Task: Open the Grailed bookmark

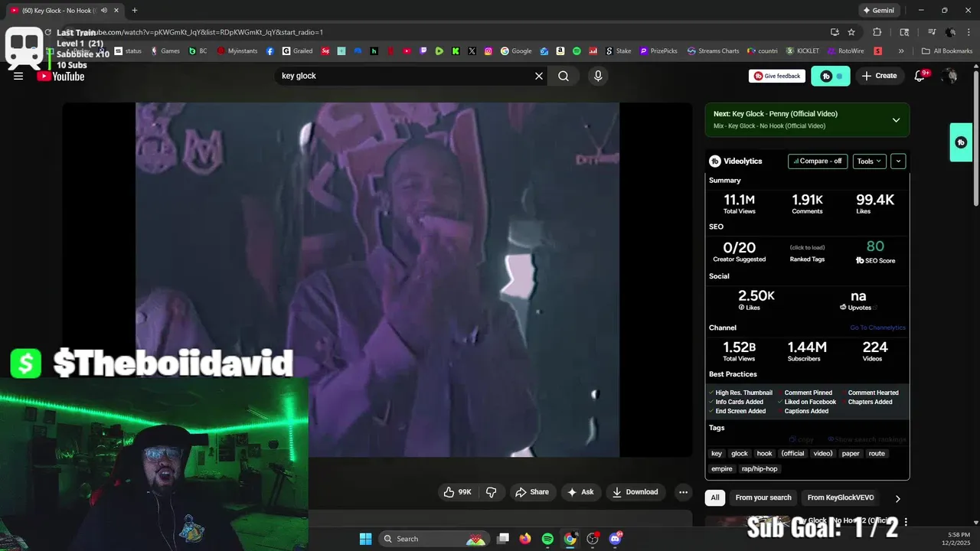Action: pos(297,51)
